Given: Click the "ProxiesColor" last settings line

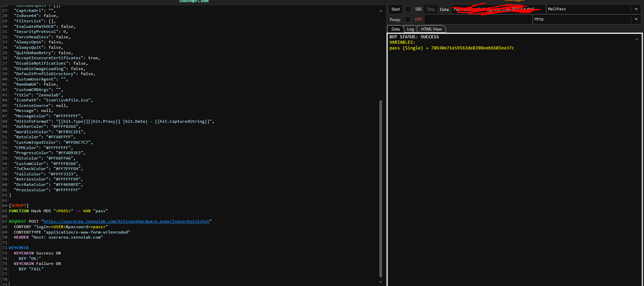Looking at the screenshot, I should (x=47, y=190).
